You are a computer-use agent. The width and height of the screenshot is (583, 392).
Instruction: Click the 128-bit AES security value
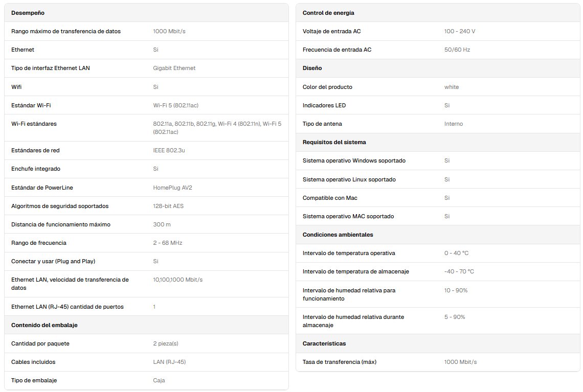point(168,206)
